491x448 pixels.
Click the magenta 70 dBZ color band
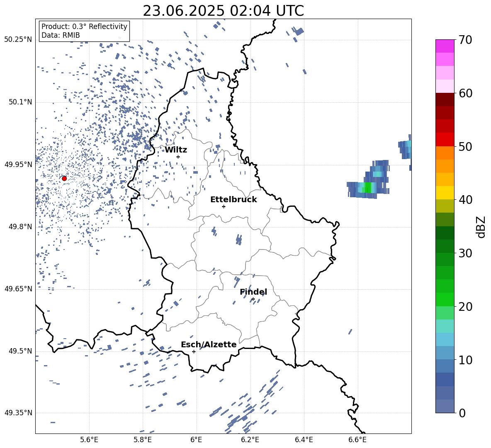click(445, 46)
